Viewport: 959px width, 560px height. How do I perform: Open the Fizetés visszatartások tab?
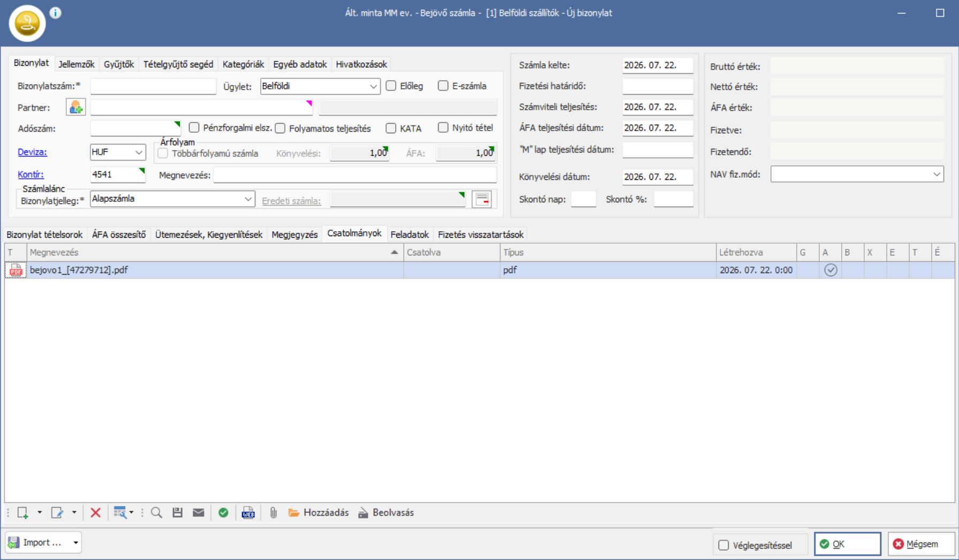[x=481, y=234]
